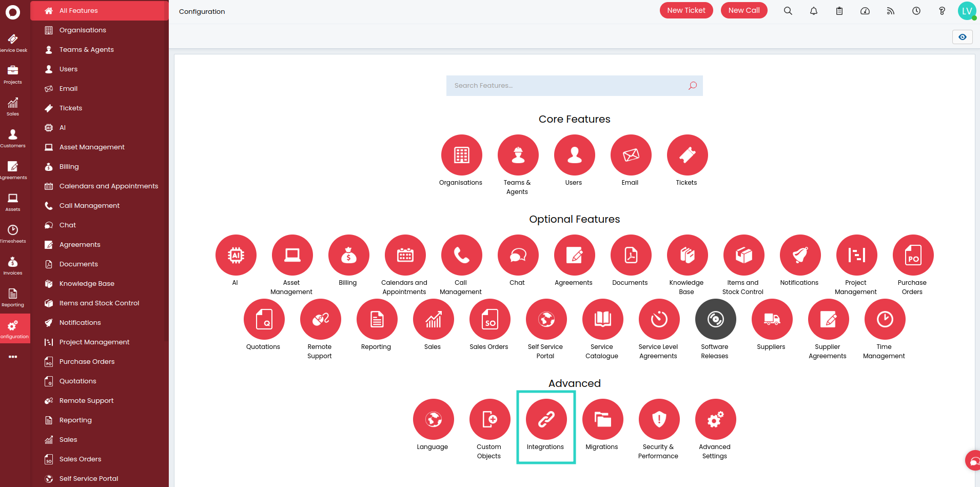Open the Migrations feature icon
This screenshot has height=487, width=980.
point(602,420)
